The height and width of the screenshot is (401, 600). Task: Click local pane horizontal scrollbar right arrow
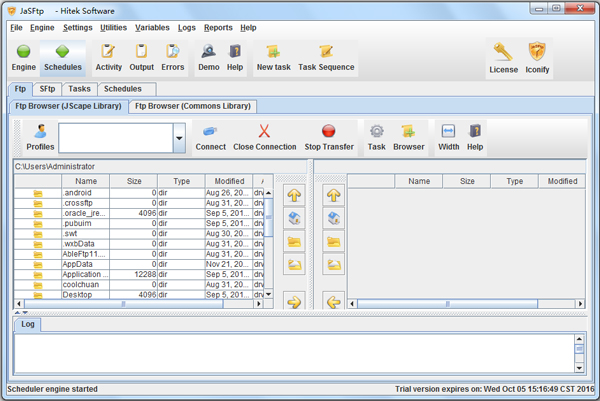[x=259, y=304]
